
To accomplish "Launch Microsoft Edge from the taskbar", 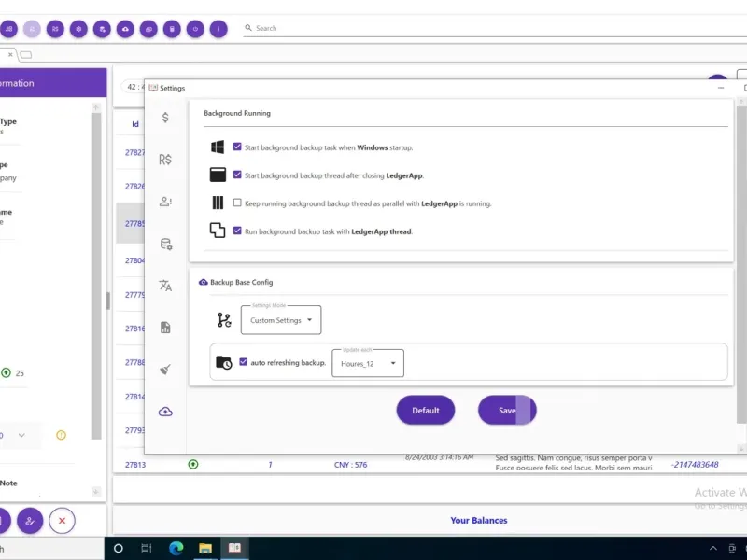I will pyautogui.click(x=176, y=548).
